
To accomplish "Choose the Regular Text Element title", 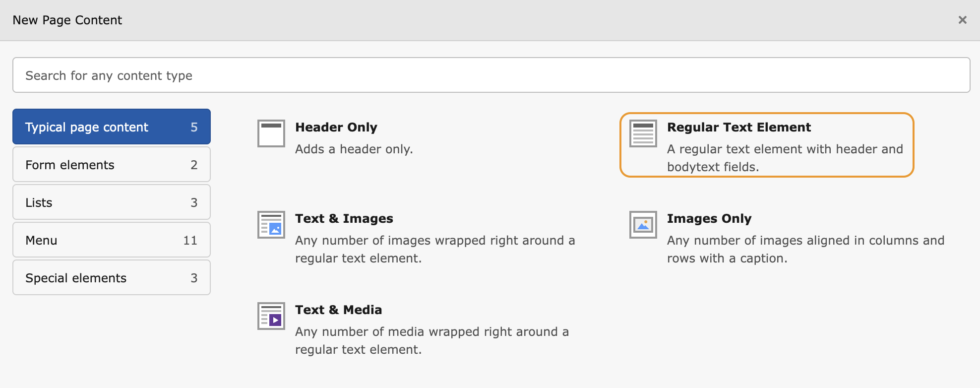I will click(x=739, y=127).
